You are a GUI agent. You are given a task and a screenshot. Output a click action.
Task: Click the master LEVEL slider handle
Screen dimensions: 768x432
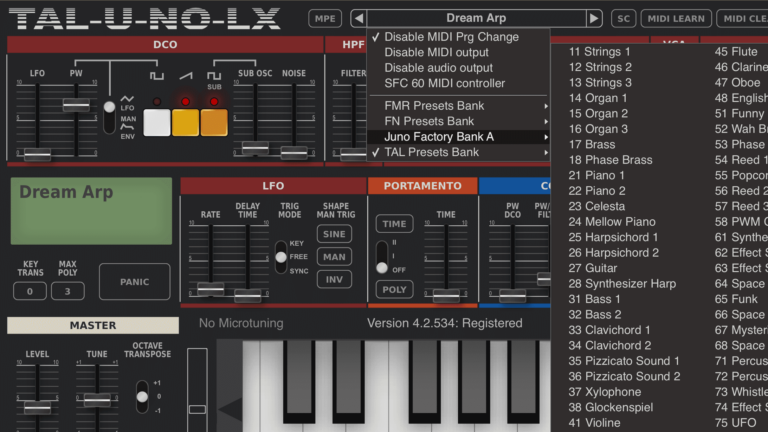[x=38, y=406]
